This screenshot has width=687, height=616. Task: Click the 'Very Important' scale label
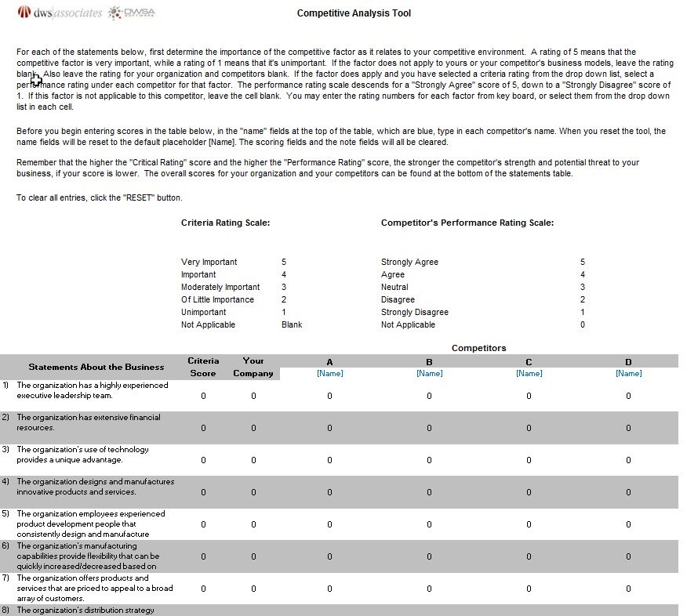coord(209,262)
